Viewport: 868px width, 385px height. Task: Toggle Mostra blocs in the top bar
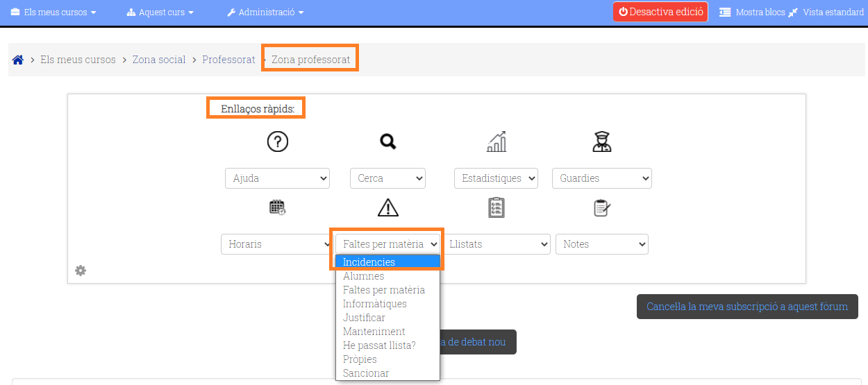point(751,12)
